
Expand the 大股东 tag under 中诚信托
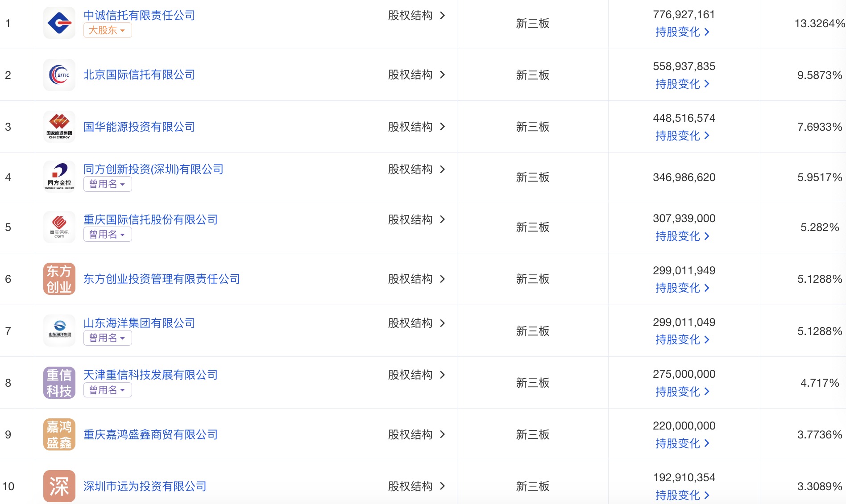(x=108, y=30)
